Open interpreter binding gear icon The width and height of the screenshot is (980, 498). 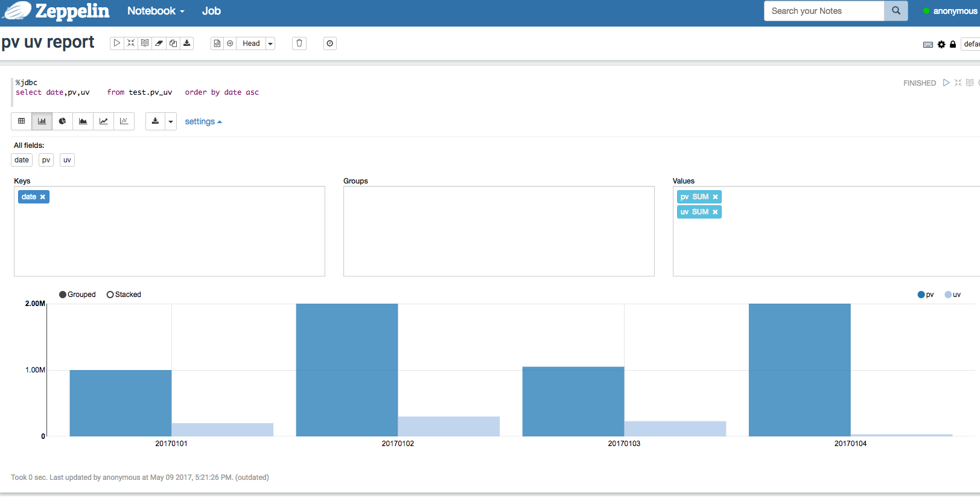941,45
